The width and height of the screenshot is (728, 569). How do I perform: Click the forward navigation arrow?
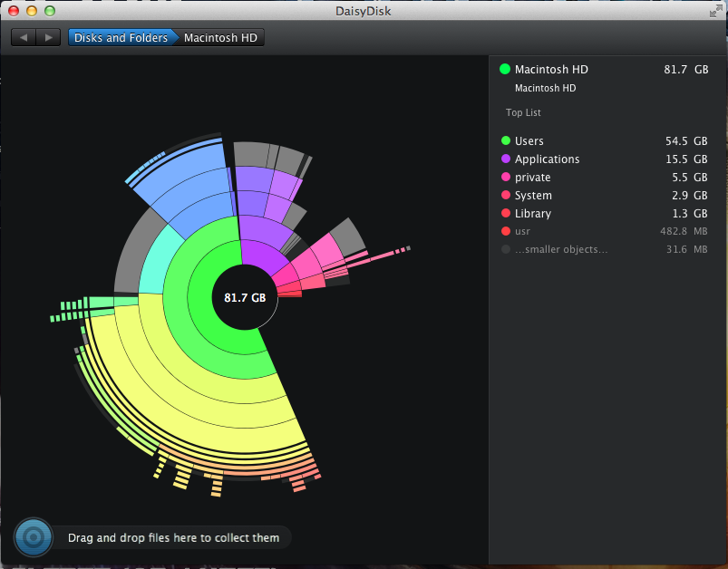48,37
